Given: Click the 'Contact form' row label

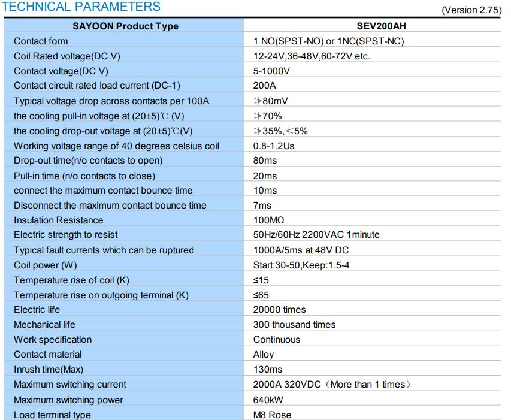Looking at the screenshot, I should coord(41,41).
